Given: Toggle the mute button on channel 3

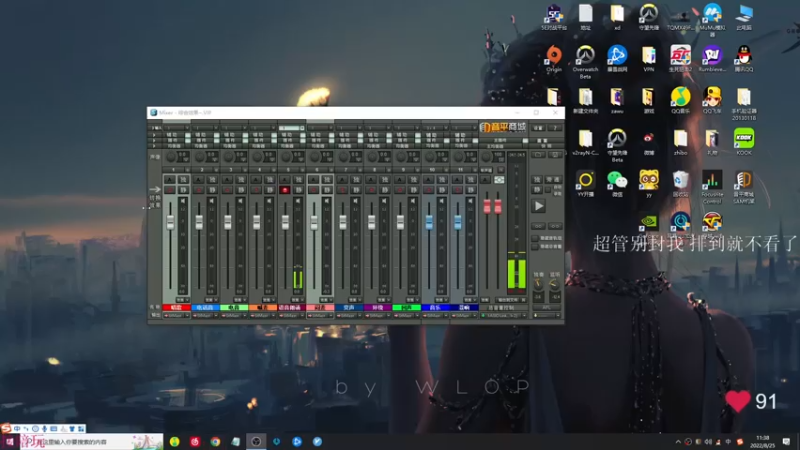Looking at the screenshot, I should pos(241,190).
